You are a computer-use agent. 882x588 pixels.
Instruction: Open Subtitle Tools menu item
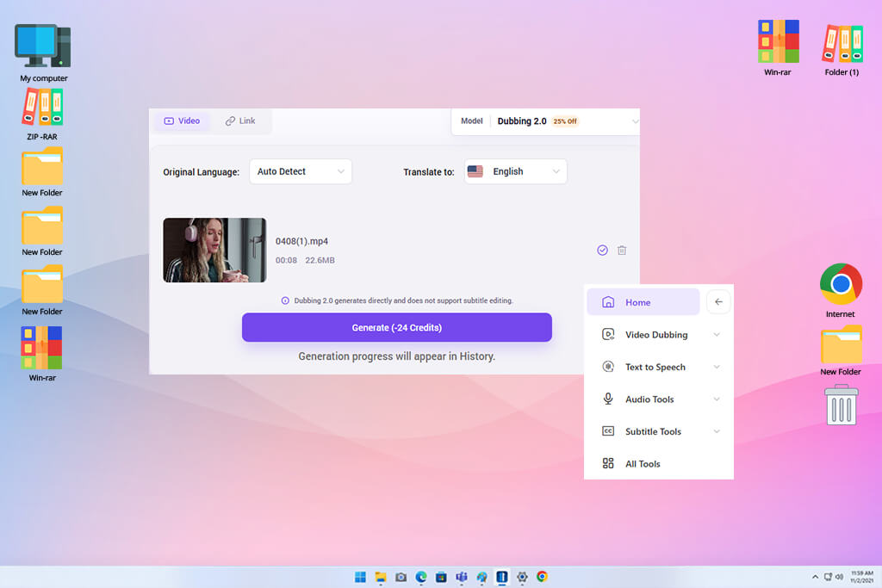(x=653, y=431)
